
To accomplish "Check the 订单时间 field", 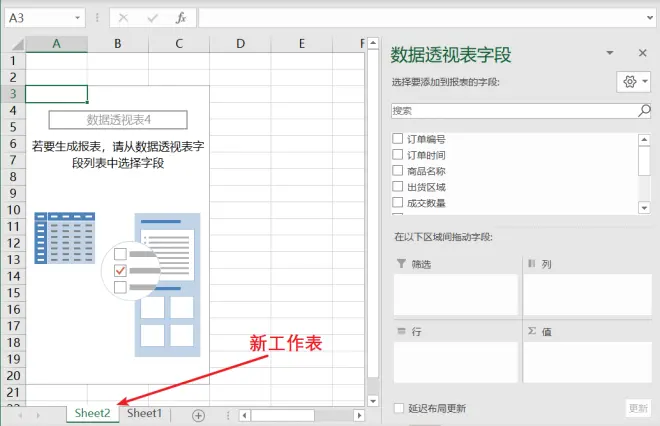I will click(x=397, y=154).
